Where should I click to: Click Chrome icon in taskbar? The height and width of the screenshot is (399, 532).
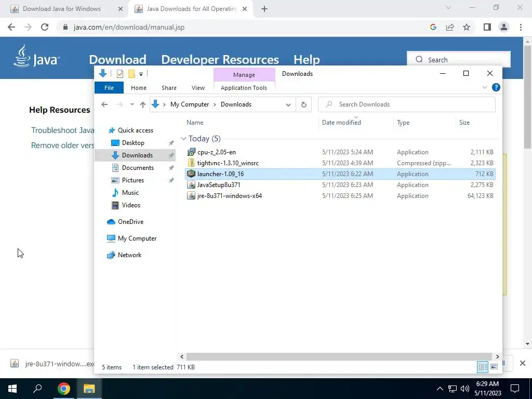63,389
